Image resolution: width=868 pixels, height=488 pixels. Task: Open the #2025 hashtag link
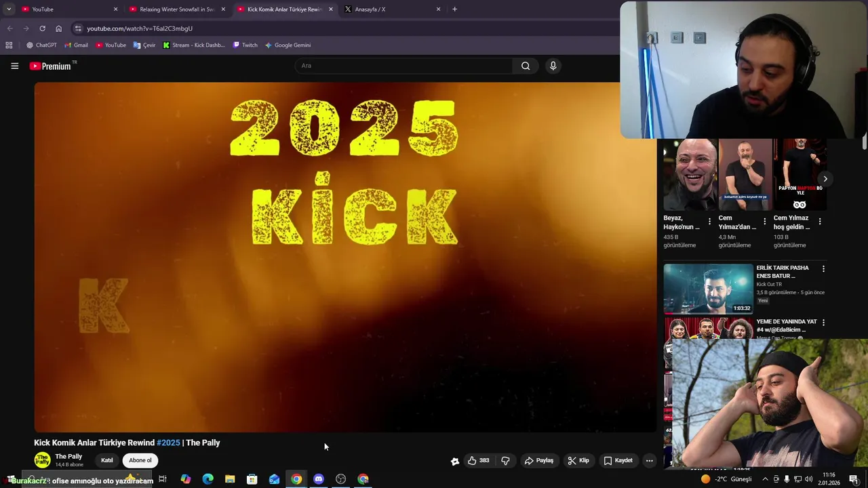tap(168, 443)
